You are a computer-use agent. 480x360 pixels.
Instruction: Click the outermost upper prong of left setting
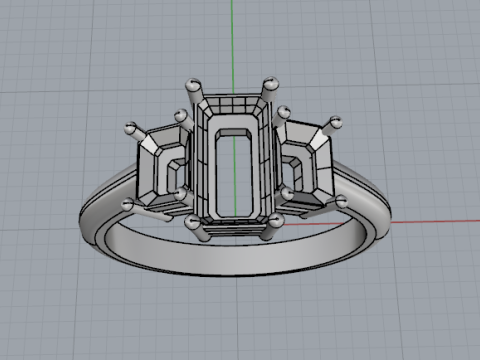[130, 128]
